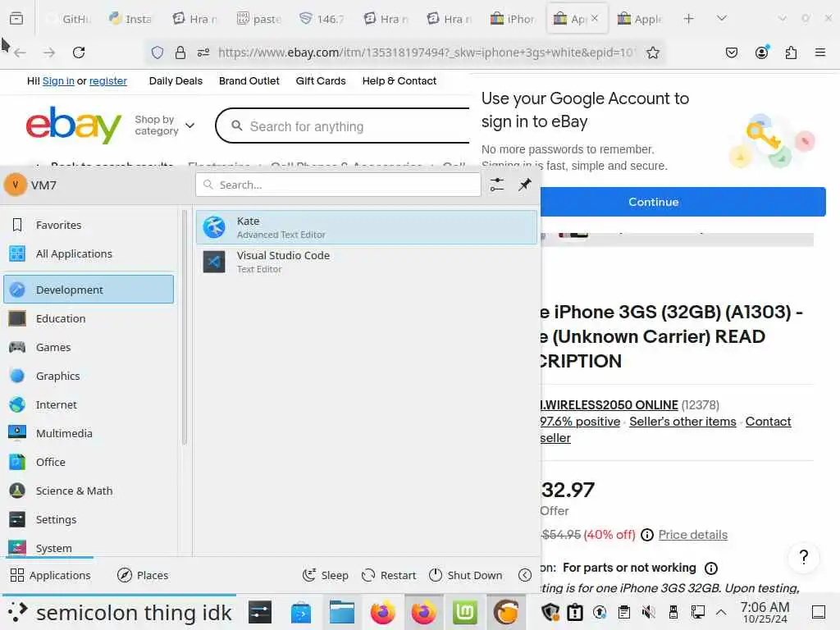Expand hidden system tray icons
The image size is (840, 630).
pyautogui.click(x=721, y=612)
